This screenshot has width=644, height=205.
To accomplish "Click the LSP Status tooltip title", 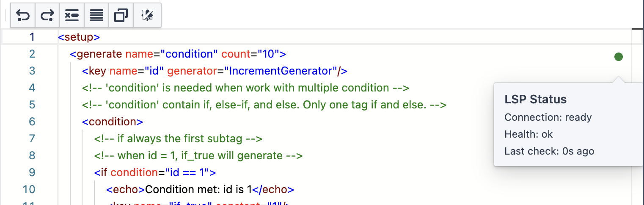I will click(x=535, y=100).
